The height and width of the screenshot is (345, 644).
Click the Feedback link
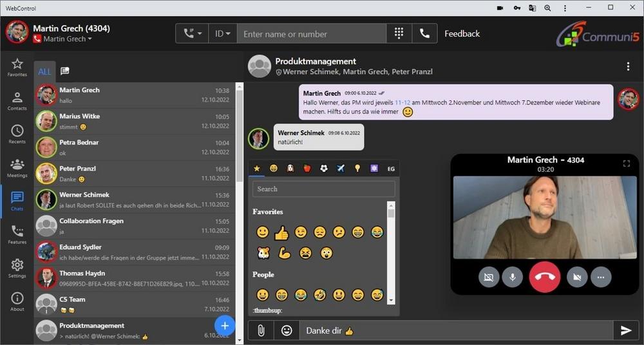click(x=462, y=33)
